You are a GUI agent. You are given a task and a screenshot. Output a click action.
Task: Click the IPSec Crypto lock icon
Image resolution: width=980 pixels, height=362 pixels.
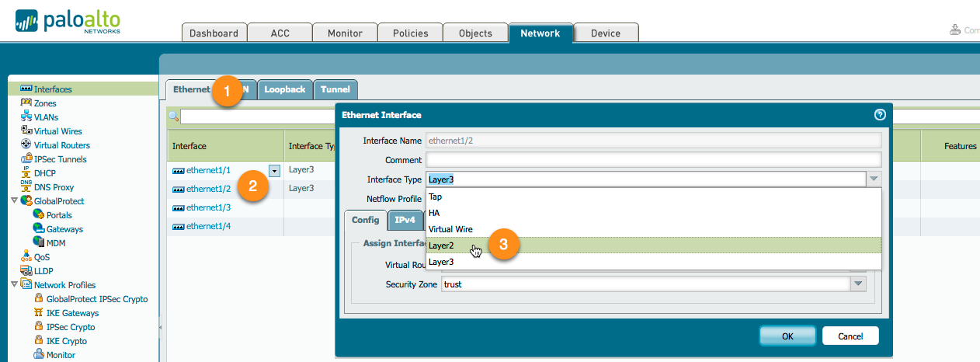[x=39, y=327]
